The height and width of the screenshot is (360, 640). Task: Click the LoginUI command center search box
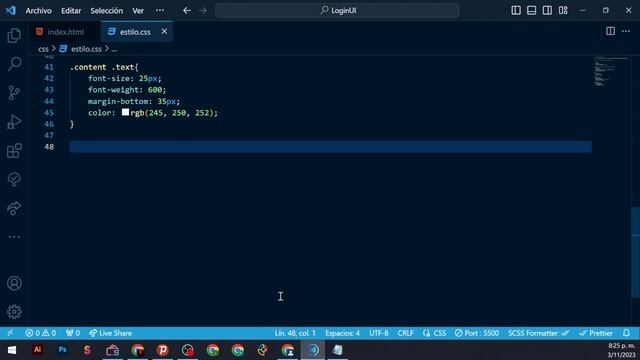click(x=337, y=11)
